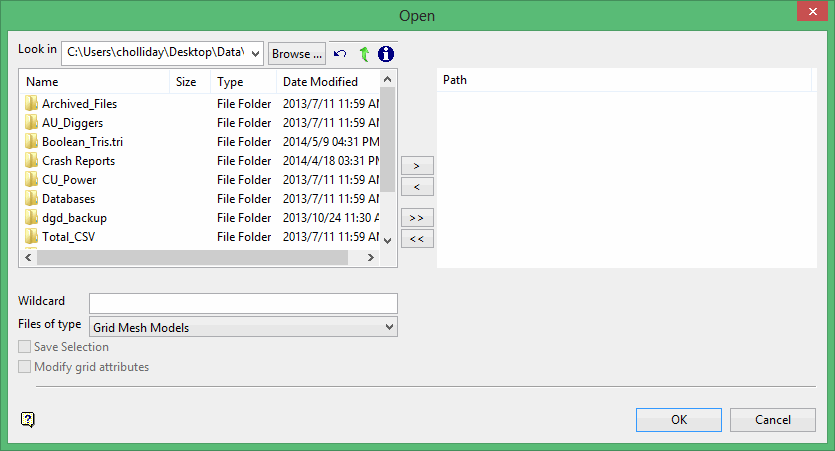The height and width of the screenshot is (451, 835).
Task: Open the Files of type dropdown
Action: 390,327
